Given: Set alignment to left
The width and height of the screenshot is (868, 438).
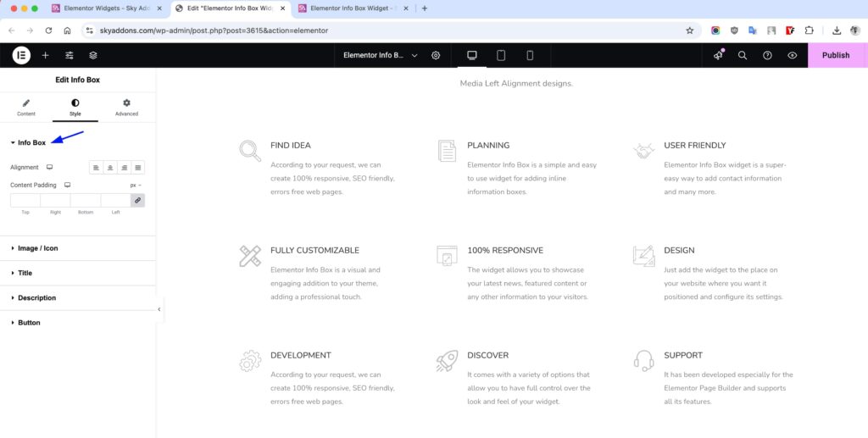Looking at the screenshot, I should click(x=97, y=168).
